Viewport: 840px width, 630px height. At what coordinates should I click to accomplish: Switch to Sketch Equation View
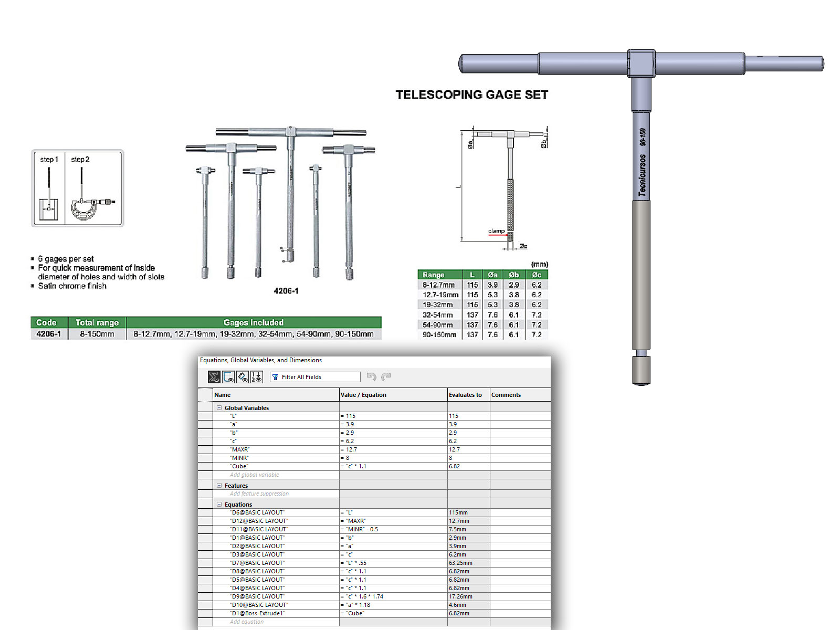coord(228,377)
